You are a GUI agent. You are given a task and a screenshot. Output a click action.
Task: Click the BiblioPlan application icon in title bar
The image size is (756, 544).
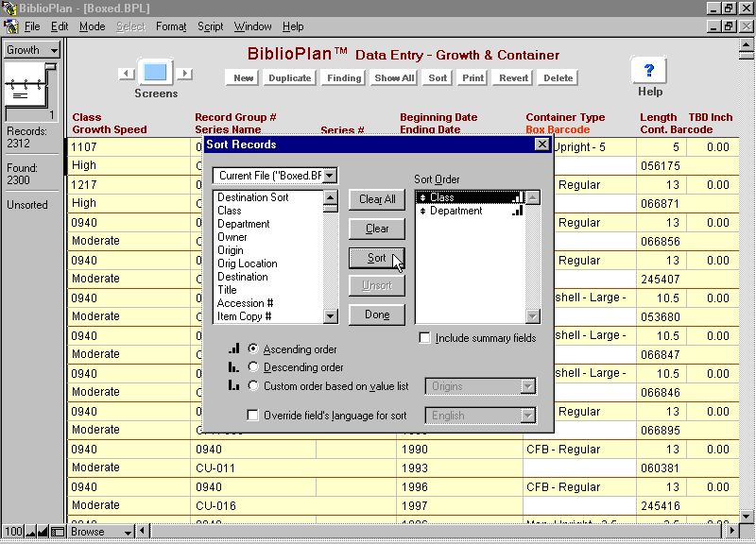[x=9, y=8]
